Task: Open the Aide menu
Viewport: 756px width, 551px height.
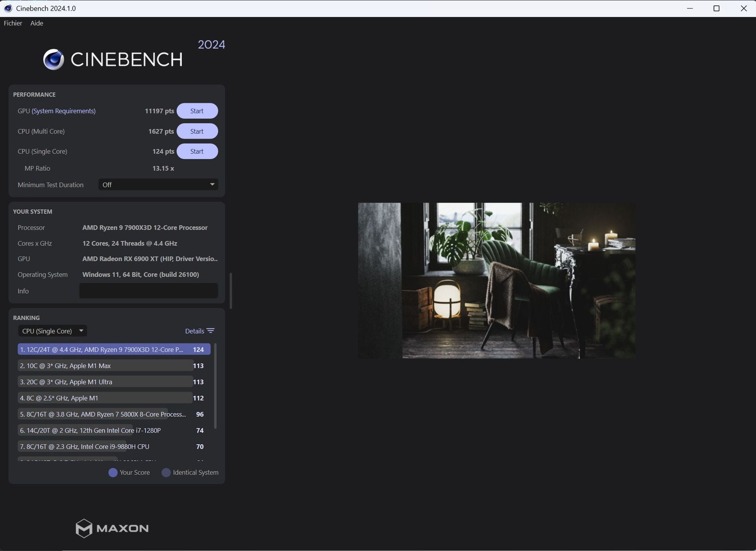Action: 37,23
